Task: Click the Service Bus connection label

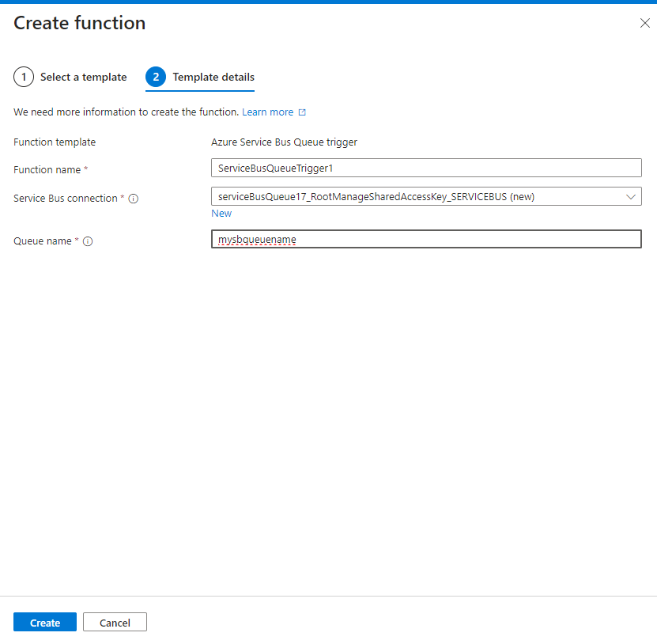Action: (x=66, y=199)
